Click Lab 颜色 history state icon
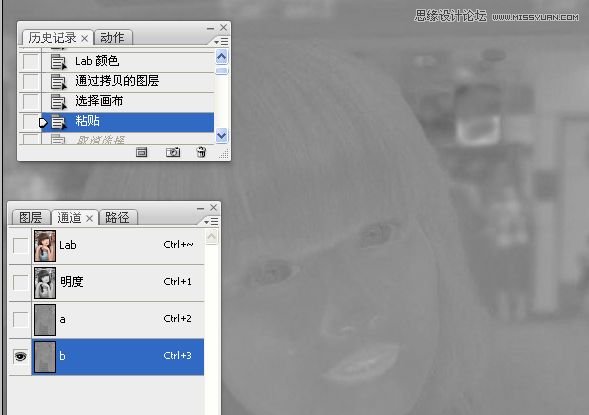Viewport: 589px width, 415px height. (x=58, y=62)
